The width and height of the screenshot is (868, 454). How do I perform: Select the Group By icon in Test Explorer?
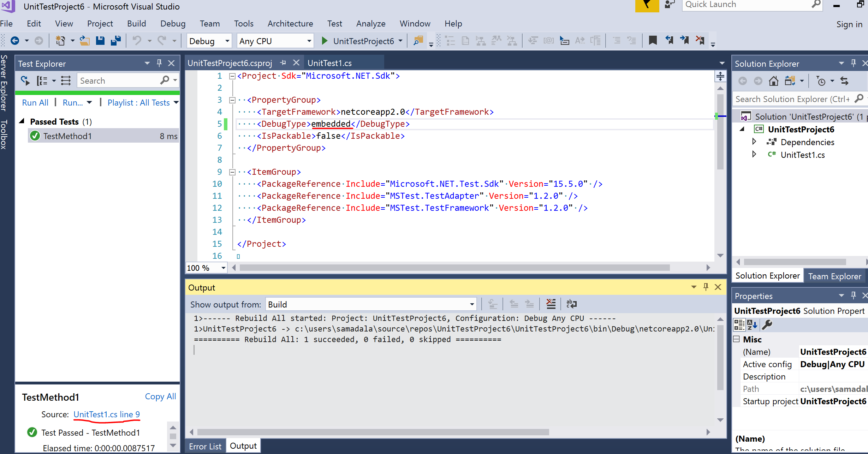(x=43, y=80)
